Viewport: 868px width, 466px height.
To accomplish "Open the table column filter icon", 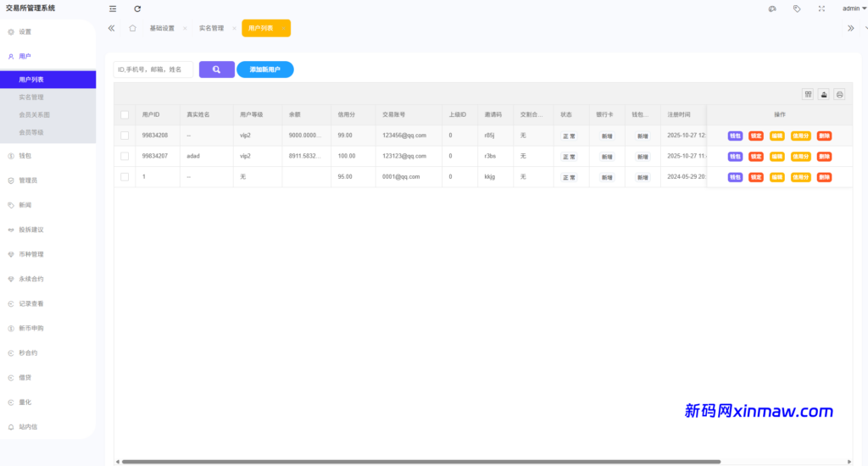I will pyautogui.click(x=808, y=95).
